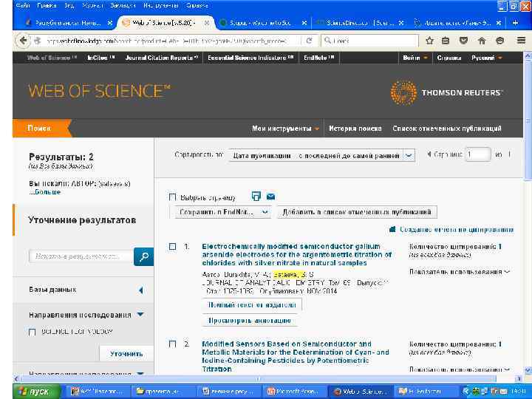This screenshot has width=532, height=399.
Task: Open the Search History link
Action: pos(355,129)
